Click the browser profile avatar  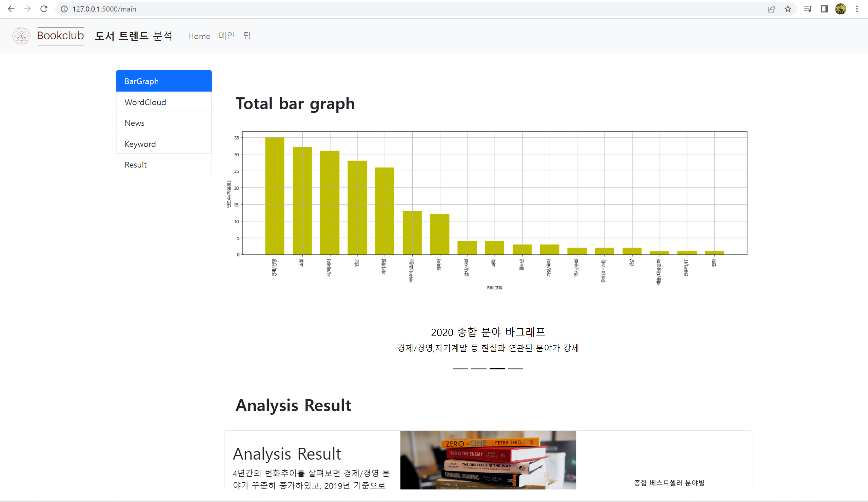click(841, 9)
